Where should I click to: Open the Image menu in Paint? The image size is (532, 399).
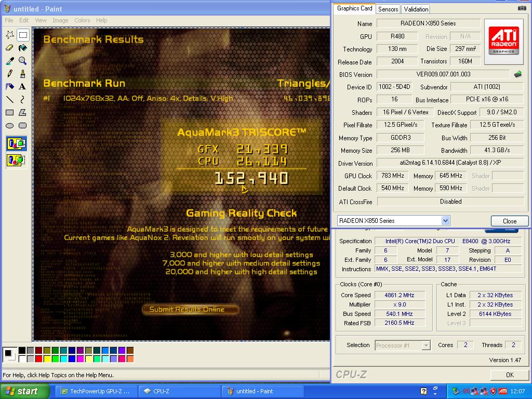[x=60, y=20]
